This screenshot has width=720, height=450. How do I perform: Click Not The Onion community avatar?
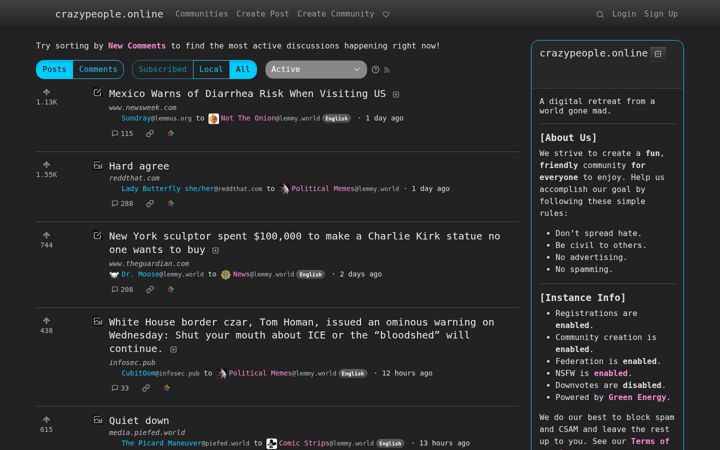(x=214, y=119)
